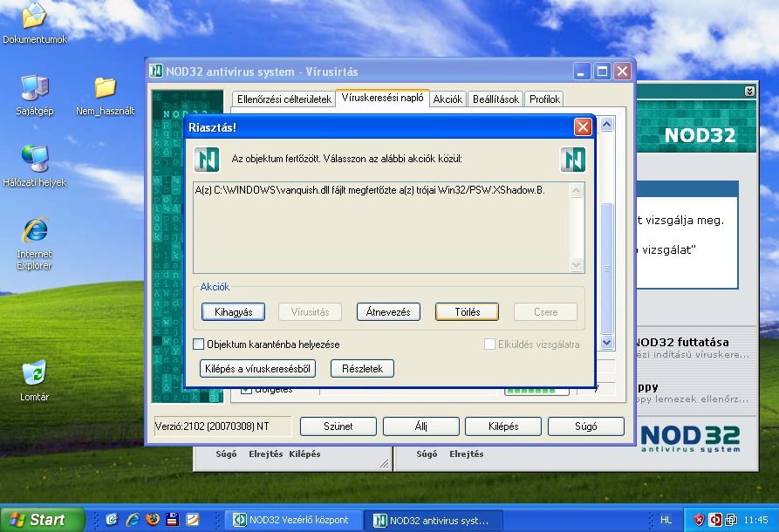Image resolution: width=779 pixels, height=532 pixels.
Task: Click the notepad pencil quick launch icon
Action: point(193,520)
